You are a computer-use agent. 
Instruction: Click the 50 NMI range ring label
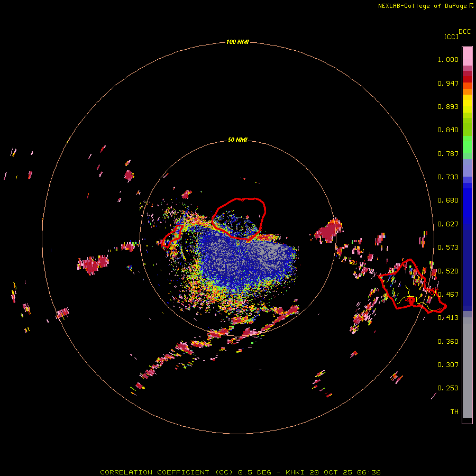click(237, 140)
